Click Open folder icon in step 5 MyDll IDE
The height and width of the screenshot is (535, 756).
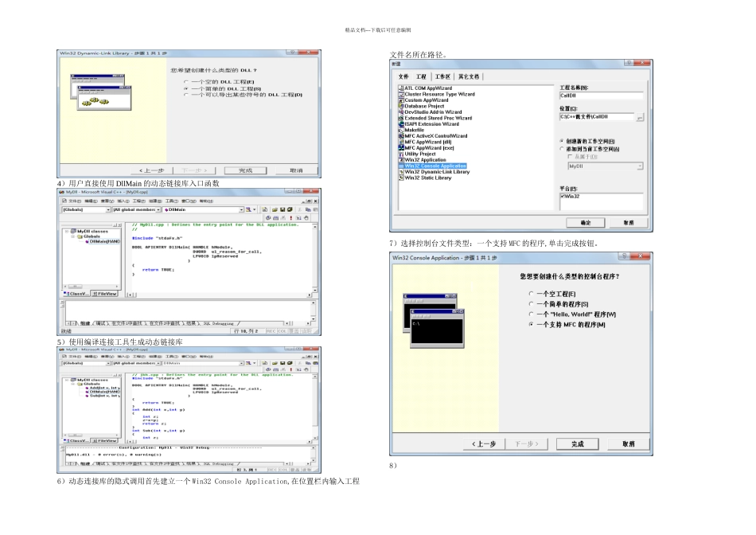(x=275, y=363)
